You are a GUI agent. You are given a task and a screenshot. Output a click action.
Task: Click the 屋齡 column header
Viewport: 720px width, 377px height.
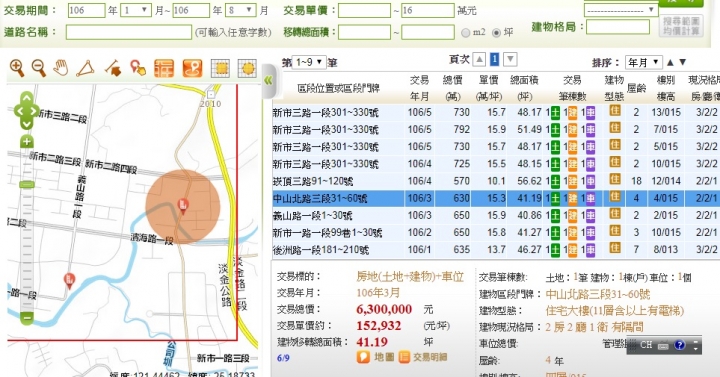[636, 88]
